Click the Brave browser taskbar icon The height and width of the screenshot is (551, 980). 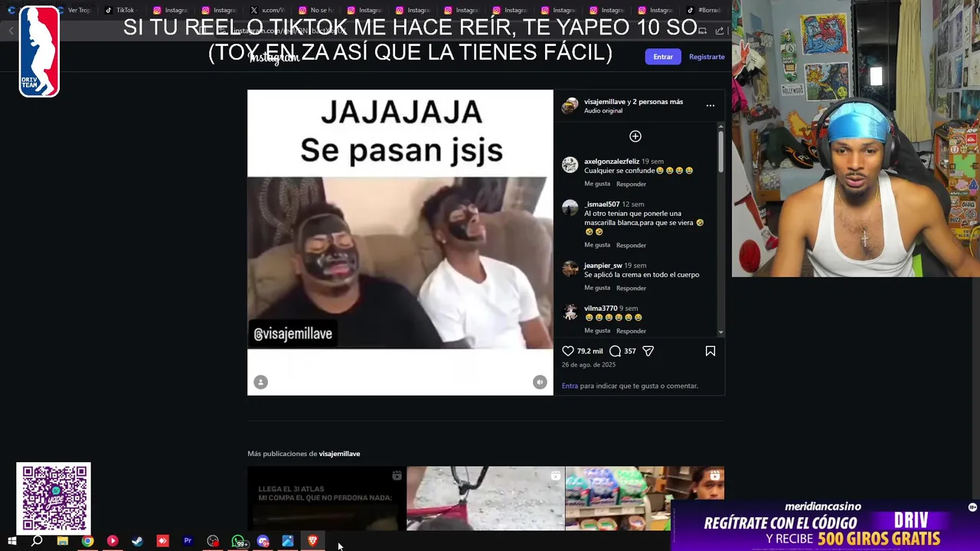click(x=312, y=541)
